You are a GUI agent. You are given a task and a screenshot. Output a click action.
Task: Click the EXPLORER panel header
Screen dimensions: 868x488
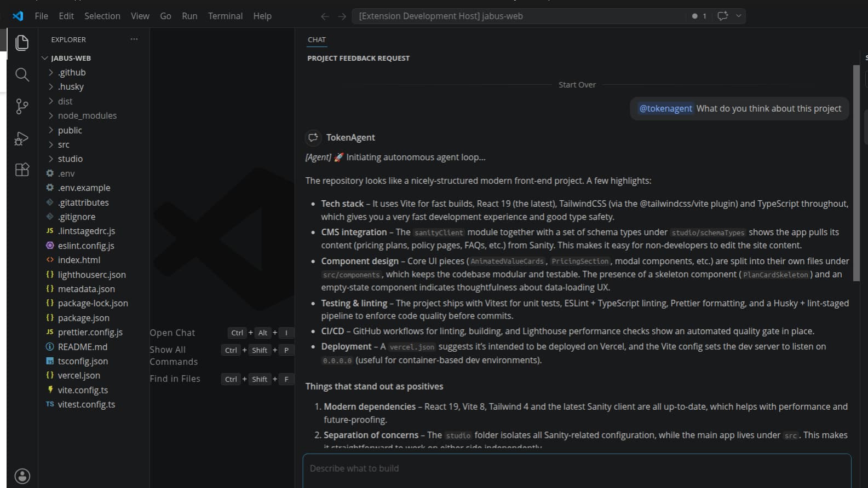pyautogui.click(x=68, y=39)
